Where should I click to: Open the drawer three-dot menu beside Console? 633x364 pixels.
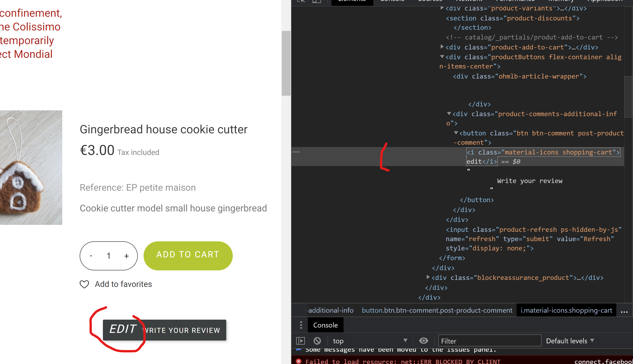pos(301,325)
